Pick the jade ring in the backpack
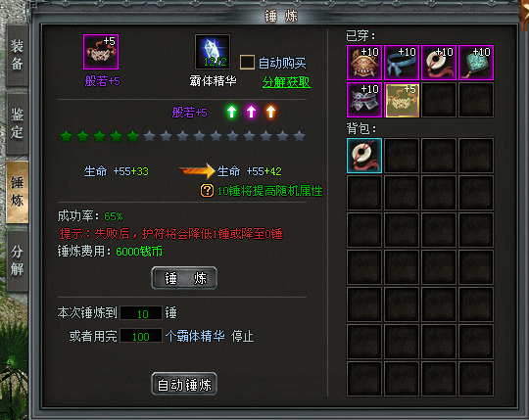The height and width of the screenshot is (420, 529). (x=364, y=156)
